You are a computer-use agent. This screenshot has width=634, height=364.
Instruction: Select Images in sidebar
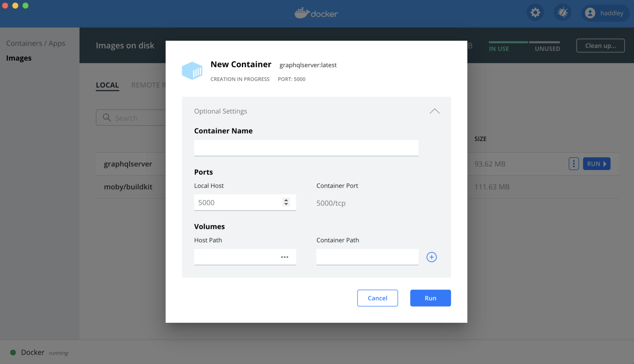pyautogui.click(x=19, y=58)
